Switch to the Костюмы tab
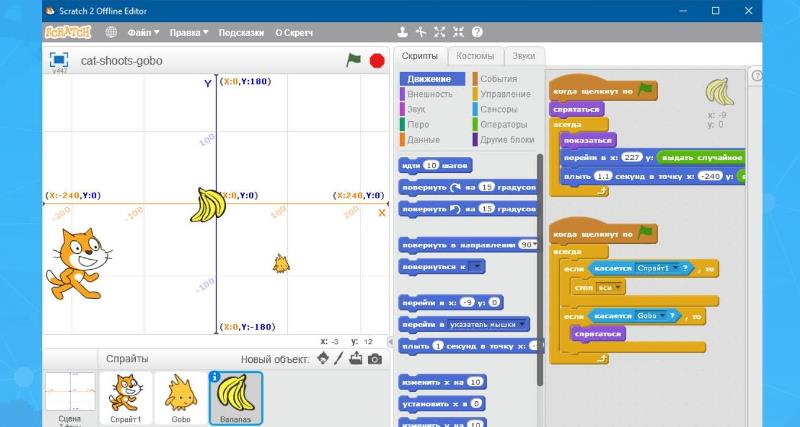 475,56
